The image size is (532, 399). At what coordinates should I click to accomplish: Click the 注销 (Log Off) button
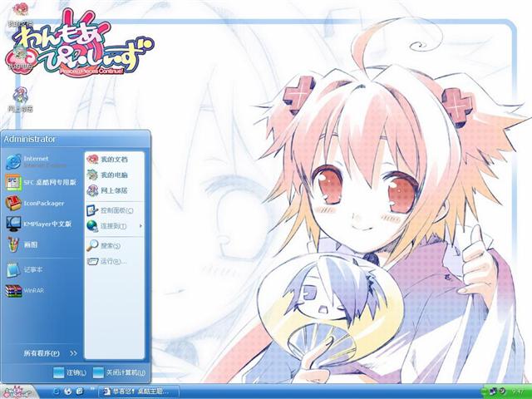pos(70,372)
